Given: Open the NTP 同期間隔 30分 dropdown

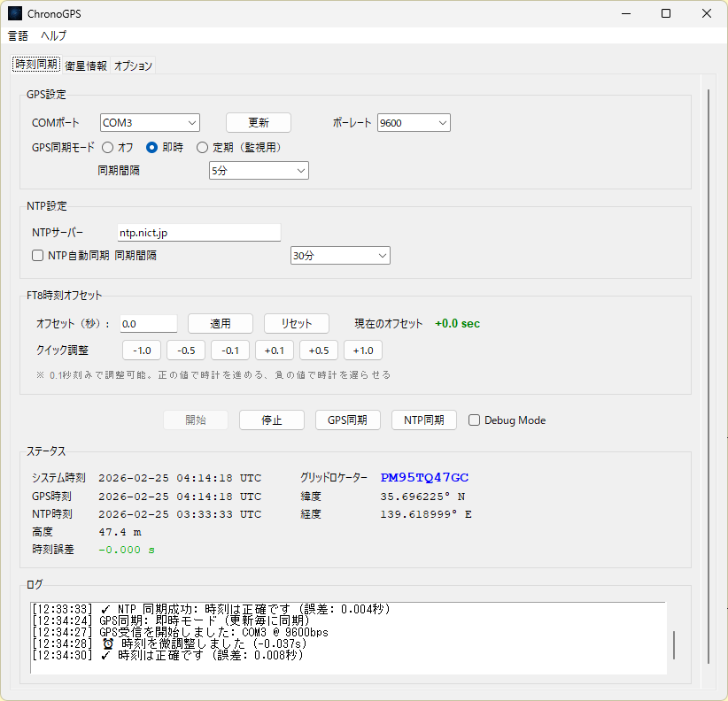Looking at the screenshot, I should (340, 256).
